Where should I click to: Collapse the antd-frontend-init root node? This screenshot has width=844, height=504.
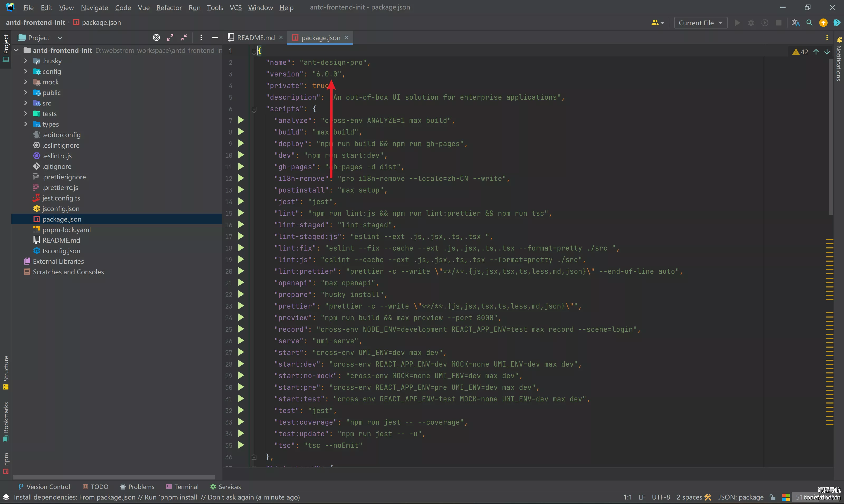(16, 50)
